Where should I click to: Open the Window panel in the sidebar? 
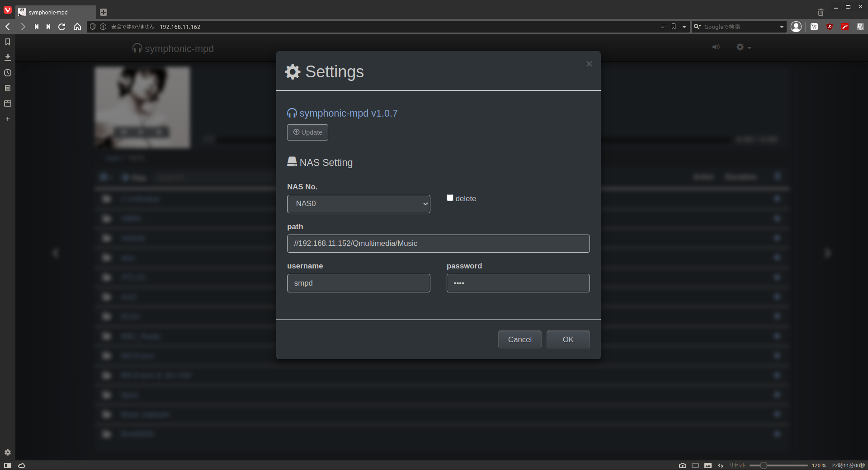pos(8,103)
